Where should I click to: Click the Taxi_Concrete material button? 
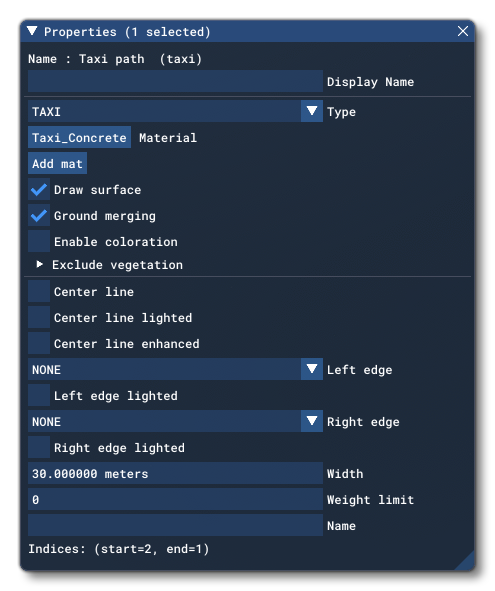(x=80, y=137)
